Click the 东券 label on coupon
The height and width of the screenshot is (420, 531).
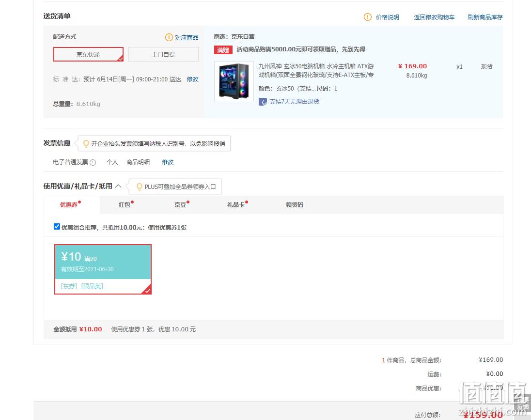coord(69,286)
